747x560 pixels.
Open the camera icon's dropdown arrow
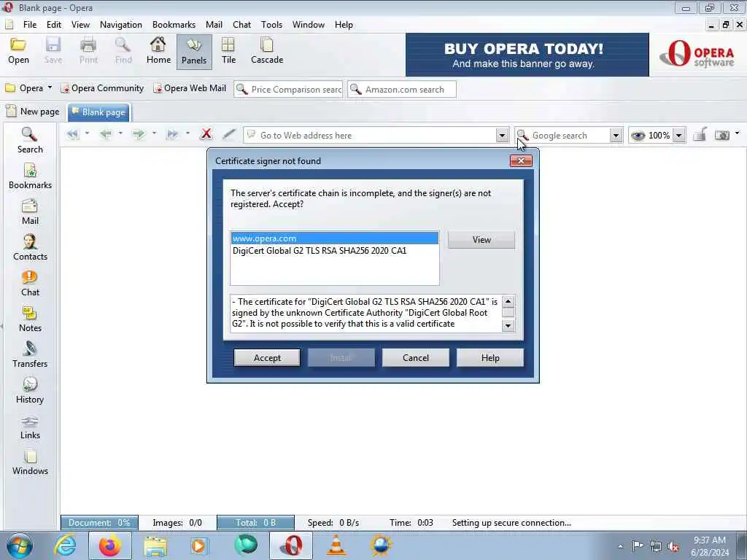click(737, 134)
